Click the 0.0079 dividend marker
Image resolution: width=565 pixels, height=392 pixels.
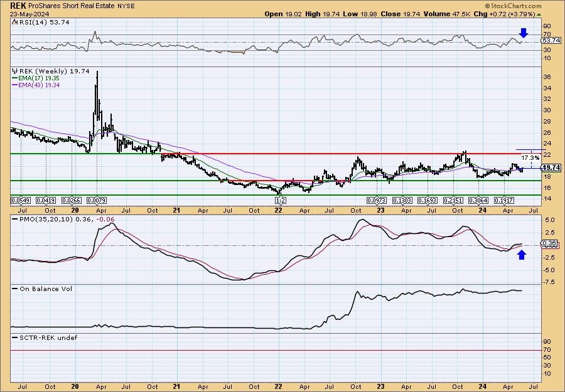[97, 200]
